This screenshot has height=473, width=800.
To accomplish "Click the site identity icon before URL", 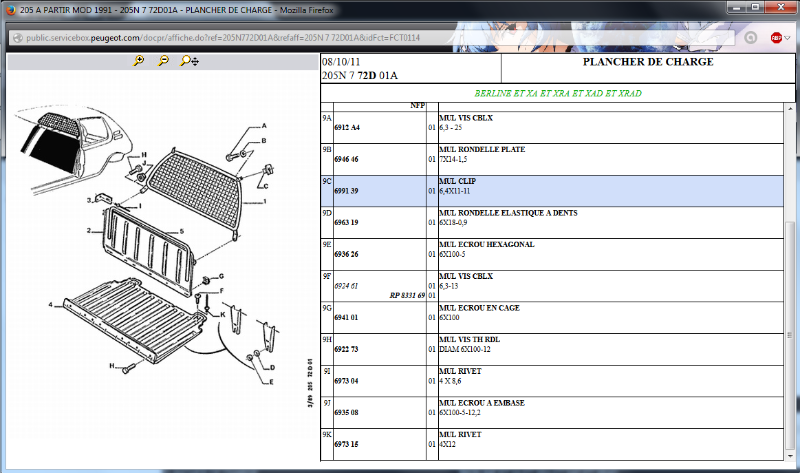I will point(17,37).
